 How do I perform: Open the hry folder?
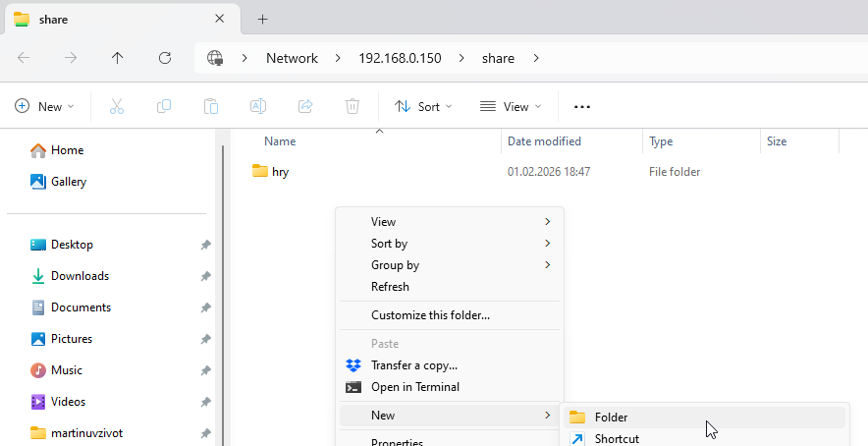pos(280,172)
